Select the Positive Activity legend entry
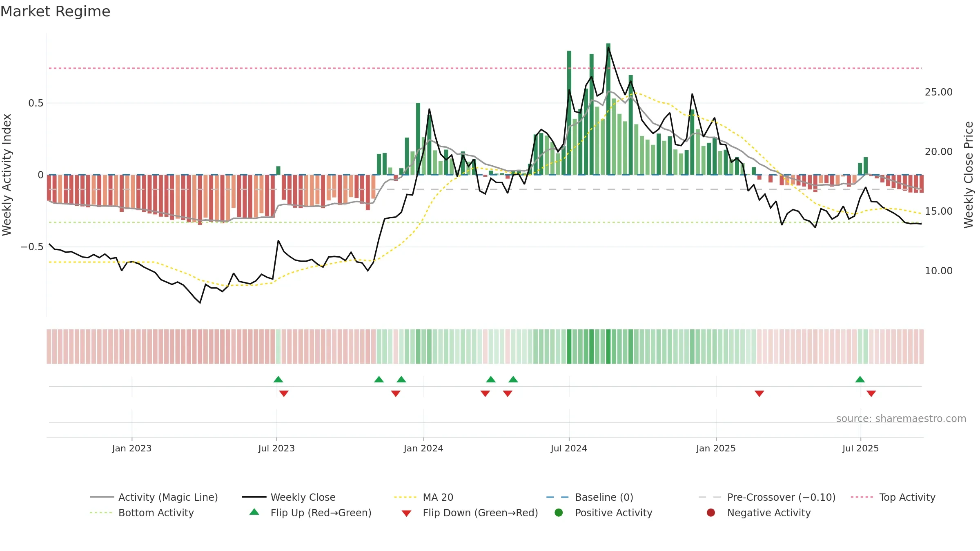The width and height of the screenshot is (980, 551). (x=603, y=513)
